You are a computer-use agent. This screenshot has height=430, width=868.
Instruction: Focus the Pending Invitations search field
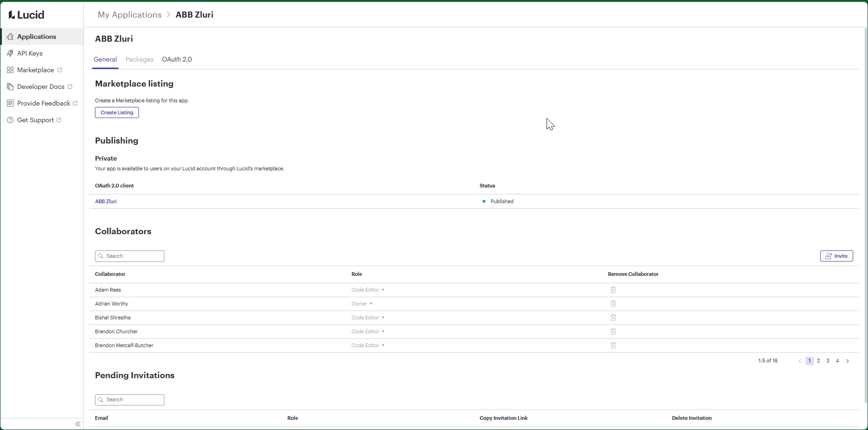pyautogui.click(x=130, y=400)
